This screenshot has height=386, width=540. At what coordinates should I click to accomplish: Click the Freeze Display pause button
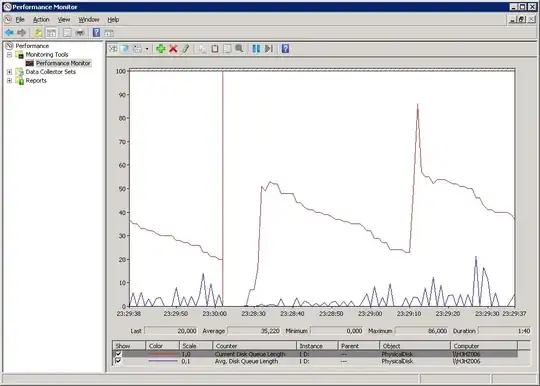[x=256, y=49]
